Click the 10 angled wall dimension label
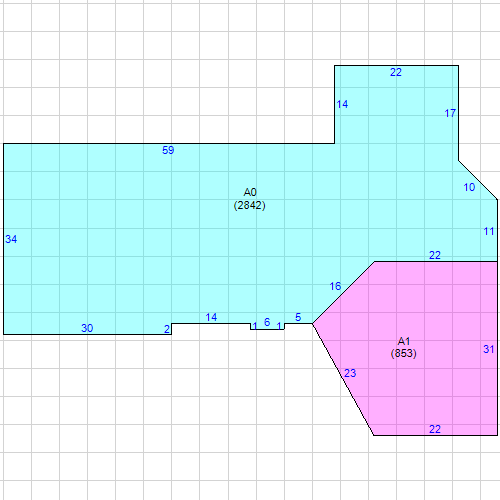Viewport: 500px width, 500px height. 469,187
